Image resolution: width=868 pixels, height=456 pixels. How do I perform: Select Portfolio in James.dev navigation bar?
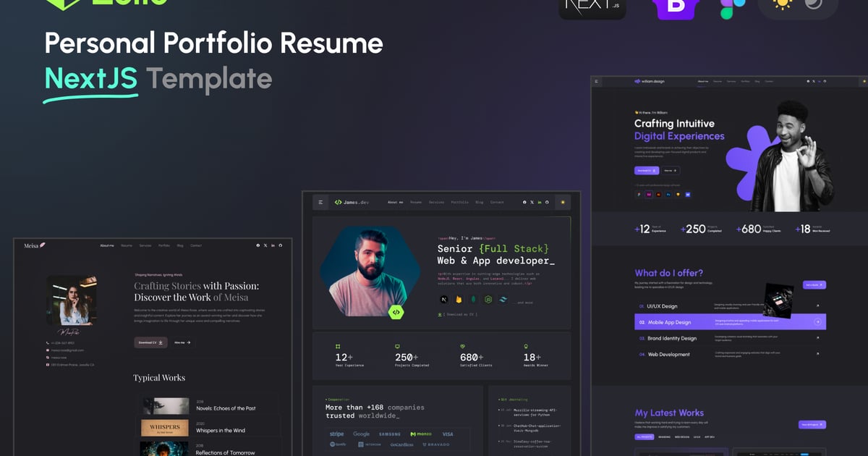point(459,203)
